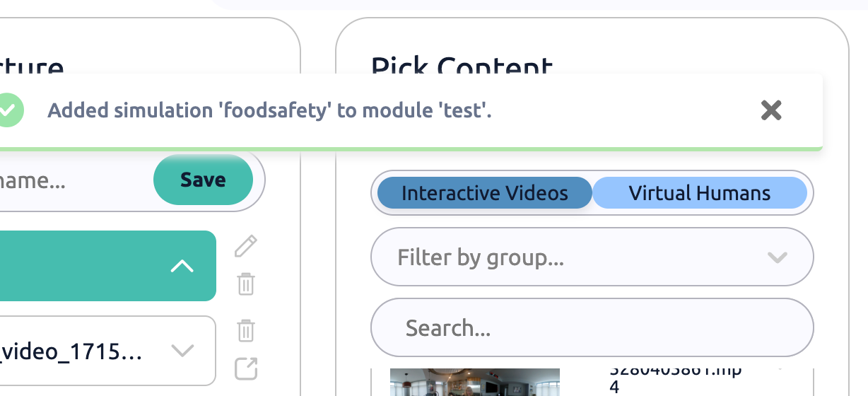Click into the Search content field
Viewport: 868px width, 396px height.
click(592, 328)
